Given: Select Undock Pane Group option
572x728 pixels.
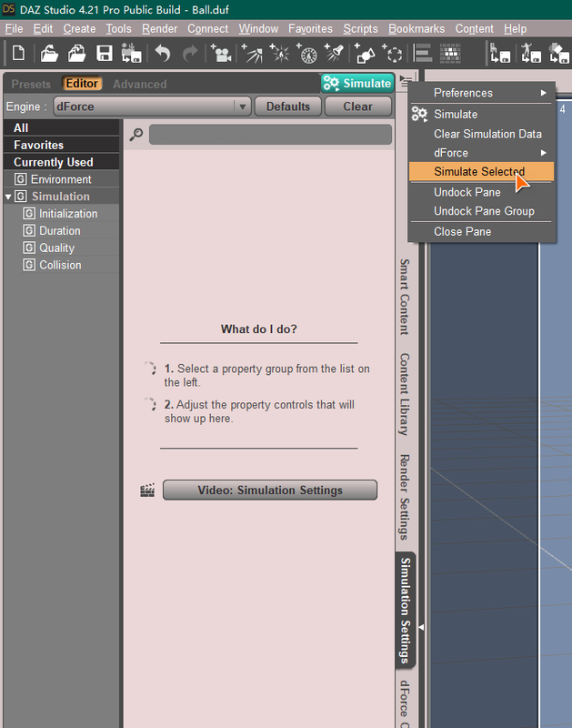Looking at the screenshot, I should click(482, 211).
